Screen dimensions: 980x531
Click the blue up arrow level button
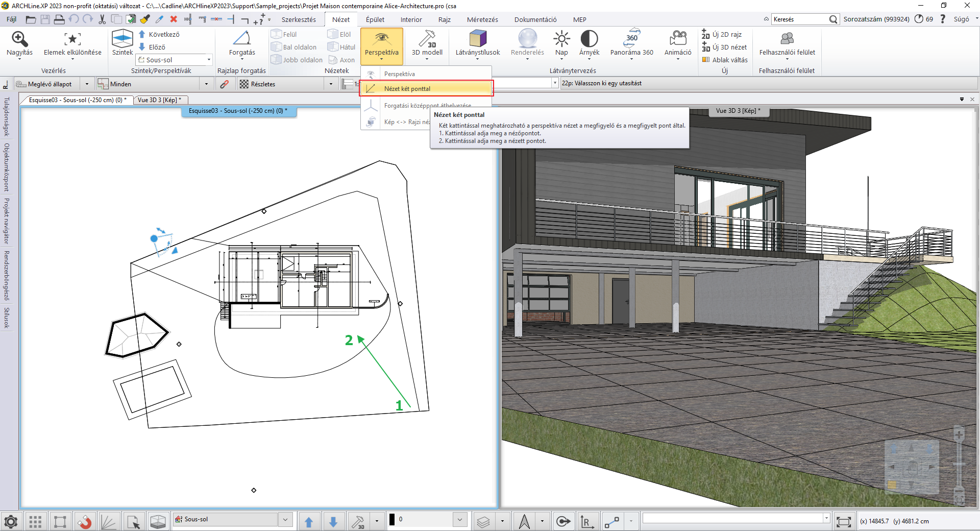click(x=308, y=521)
